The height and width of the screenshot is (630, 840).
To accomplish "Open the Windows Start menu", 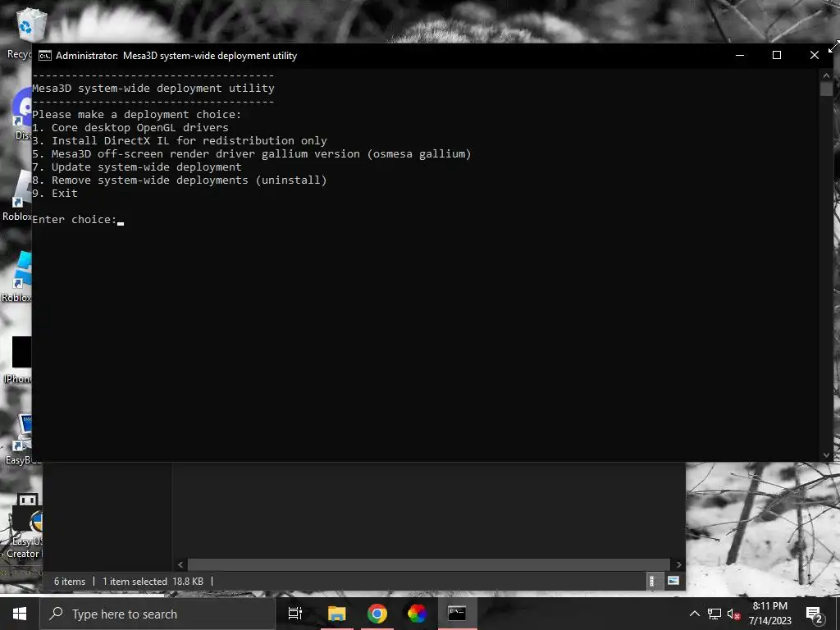I will (x=20, y=614).
